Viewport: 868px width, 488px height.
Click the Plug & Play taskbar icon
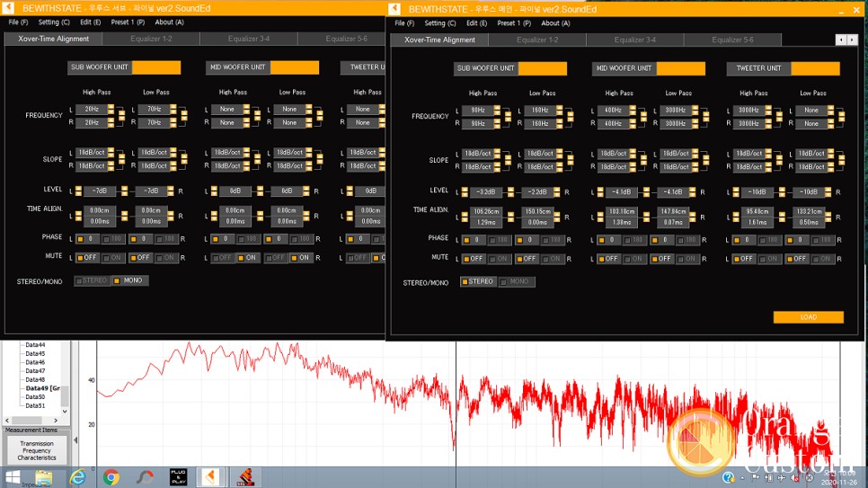pos(178,477)
